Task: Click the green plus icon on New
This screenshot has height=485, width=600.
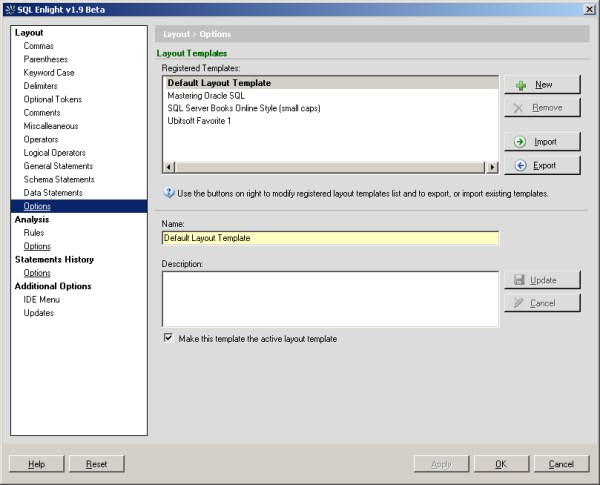Action: [521, 85]
